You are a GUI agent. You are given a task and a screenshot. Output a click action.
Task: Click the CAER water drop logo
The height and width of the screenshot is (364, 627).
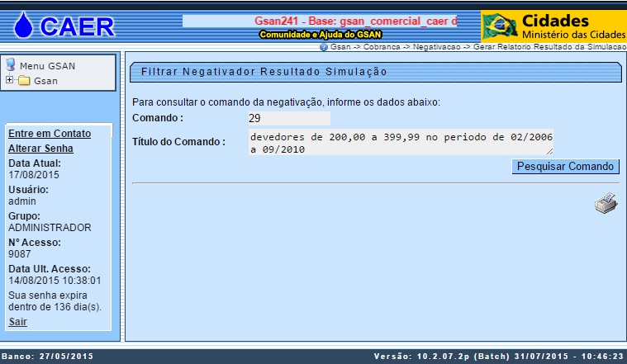click(x=23, y=25)
